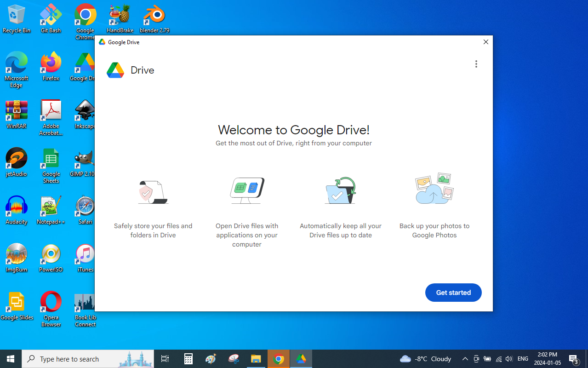
Task: Show hidden system tray icons
Action: (x=465, y=359)
